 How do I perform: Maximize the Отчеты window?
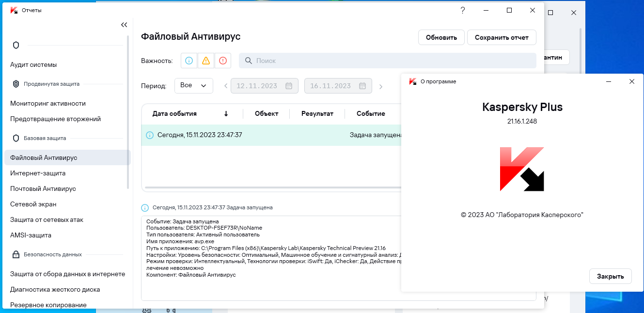tap(509, 10)
